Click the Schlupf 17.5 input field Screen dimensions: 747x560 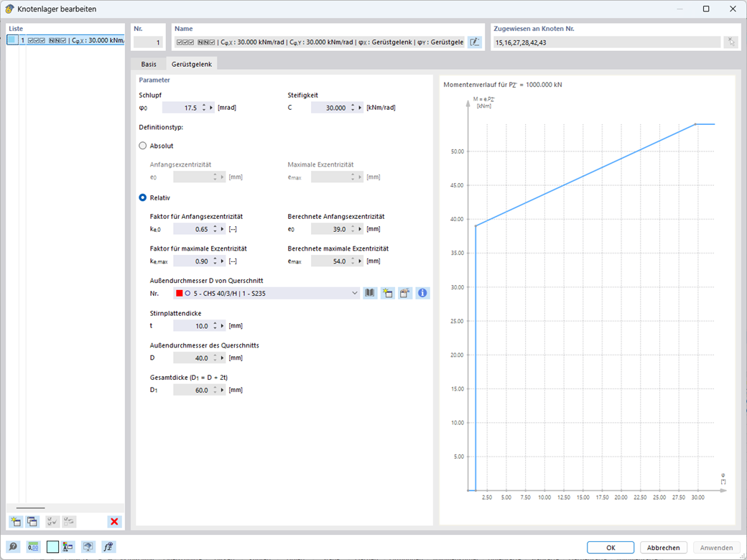[x=181, y=108]
